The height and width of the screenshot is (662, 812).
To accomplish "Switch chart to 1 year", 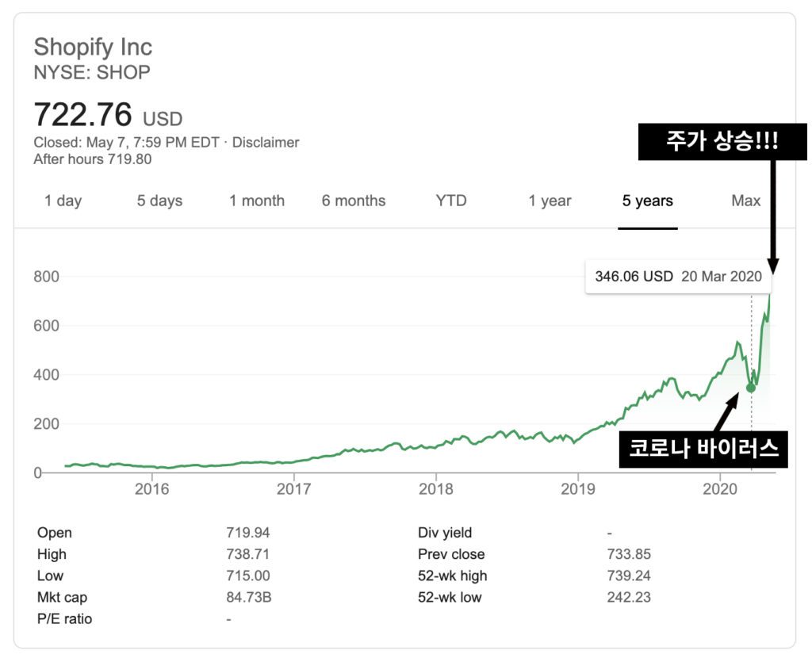I will click(550, 201).
